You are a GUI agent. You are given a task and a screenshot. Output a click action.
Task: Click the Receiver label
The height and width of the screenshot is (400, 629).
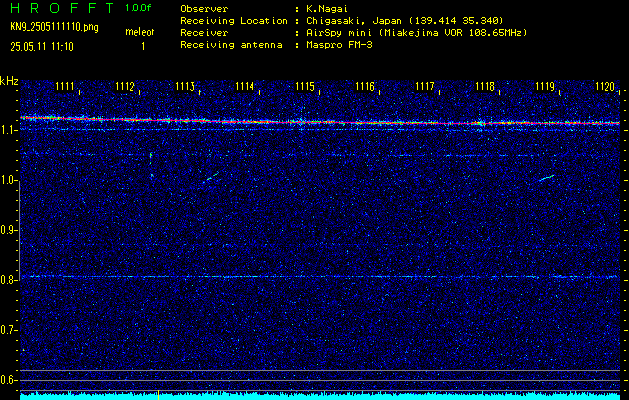pyautogui.click(x=204, y=33)
